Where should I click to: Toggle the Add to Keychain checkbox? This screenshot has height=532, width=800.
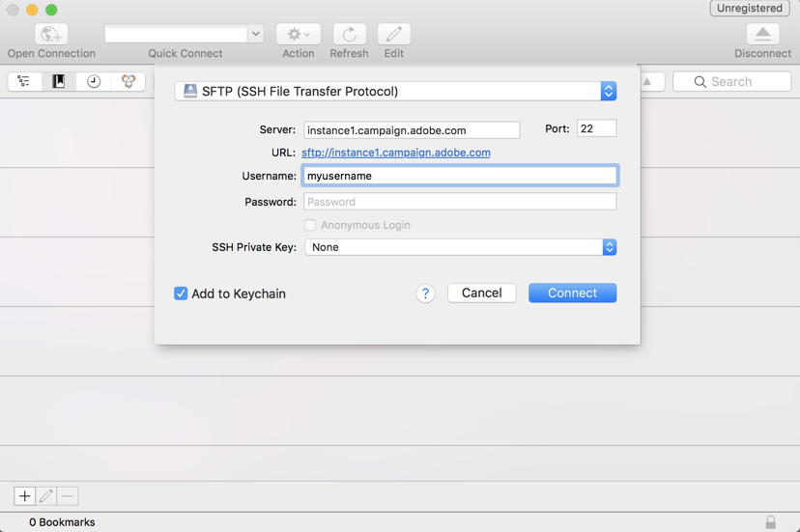tap(181, 294)
